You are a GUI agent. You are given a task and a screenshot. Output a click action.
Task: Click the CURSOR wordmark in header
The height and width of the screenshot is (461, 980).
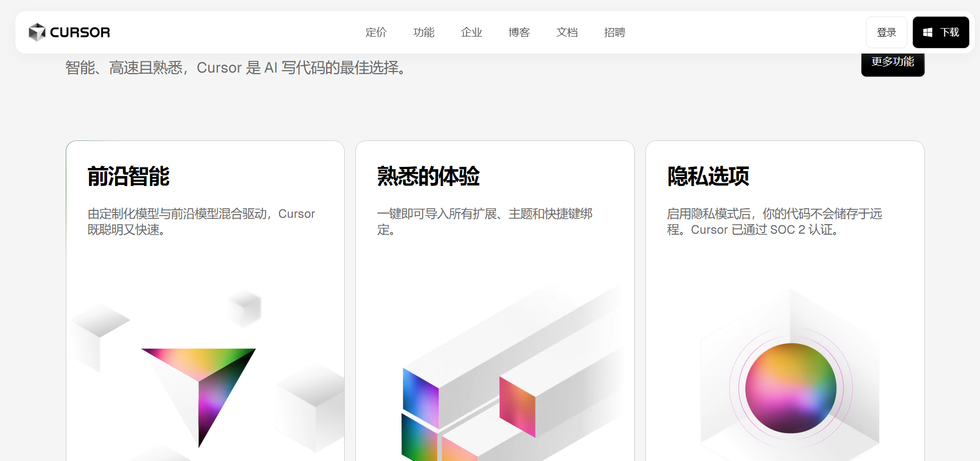point(80,32)
